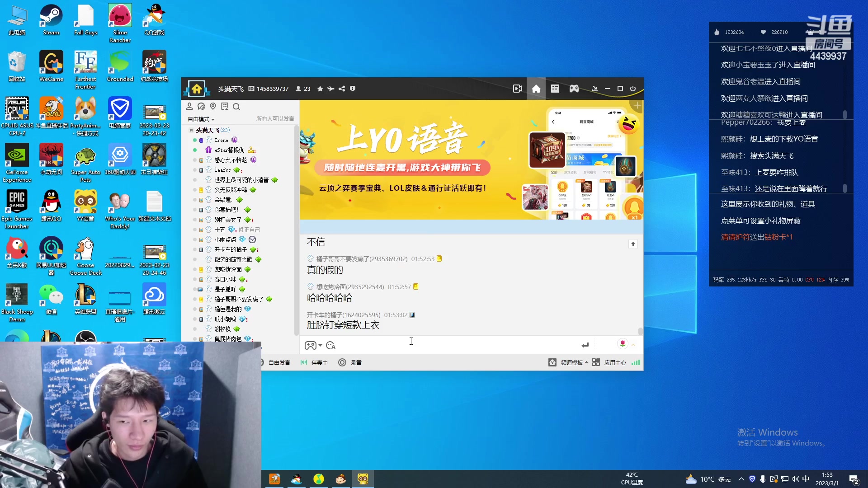Click the volume speaker icon in tray
The image size is (868, 488).
795,479
